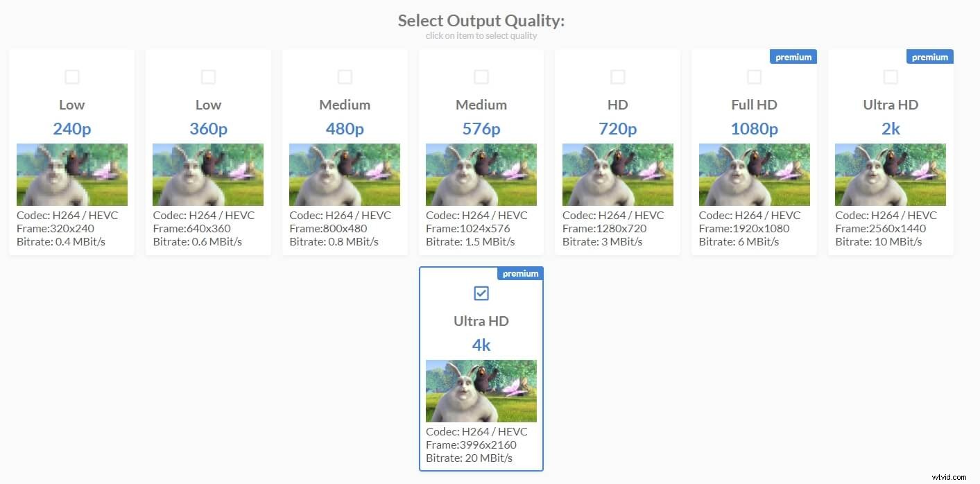Enable the HD 720p checkbox
This screenshot has height=484, width=980.
click(x=617, y=76)
